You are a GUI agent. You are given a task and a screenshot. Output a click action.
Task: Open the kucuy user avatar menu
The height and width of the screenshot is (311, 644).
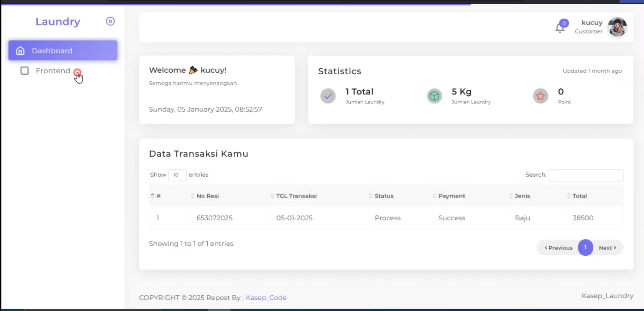(617, 27)
